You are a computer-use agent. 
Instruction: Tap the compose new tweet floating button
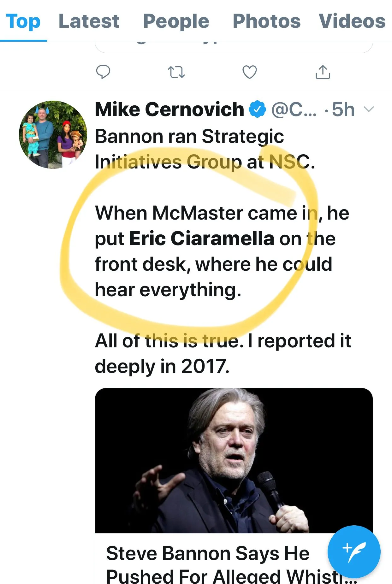point(354,552)
